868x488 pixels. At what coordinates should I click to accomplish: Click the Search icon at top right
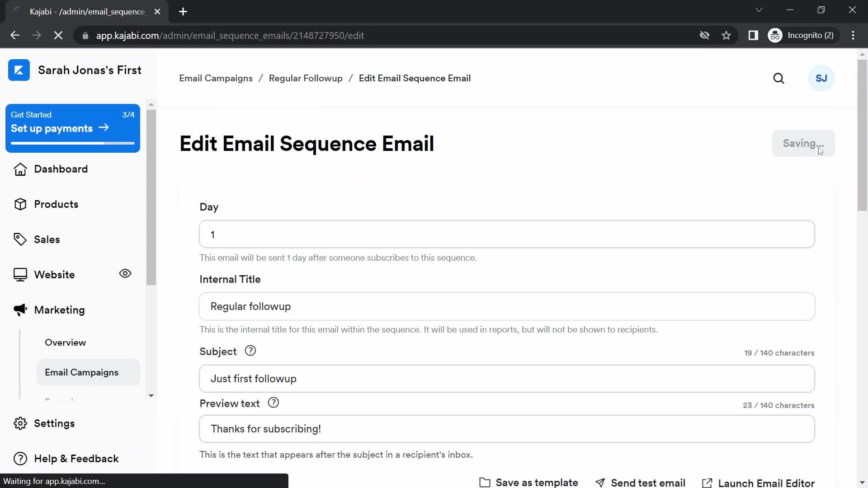point(779,78)
